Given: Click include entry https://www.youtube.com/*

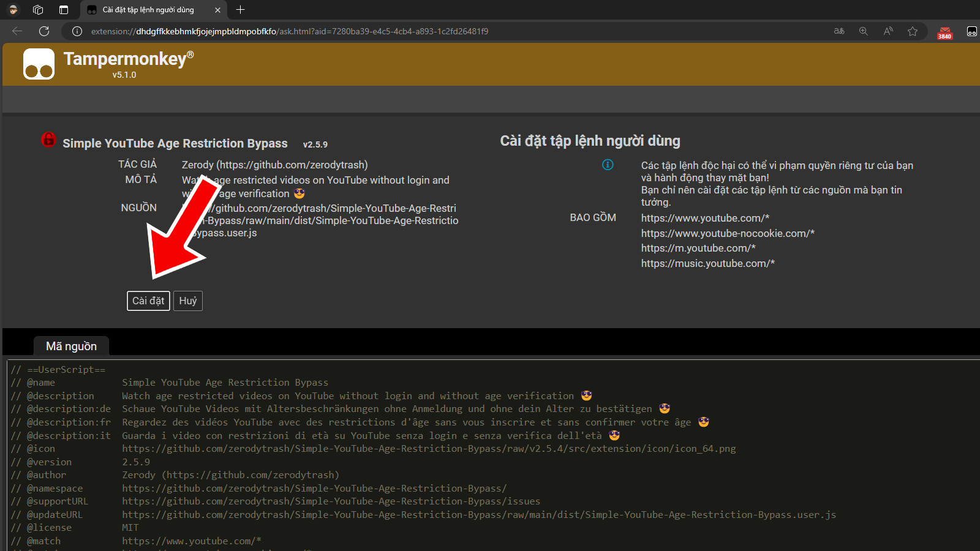Looking at the screenshot, I should pos(705,218).
